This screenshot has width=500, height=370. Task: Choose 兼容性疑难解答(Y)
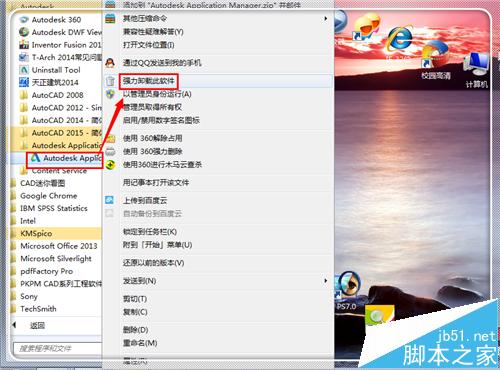218,32
